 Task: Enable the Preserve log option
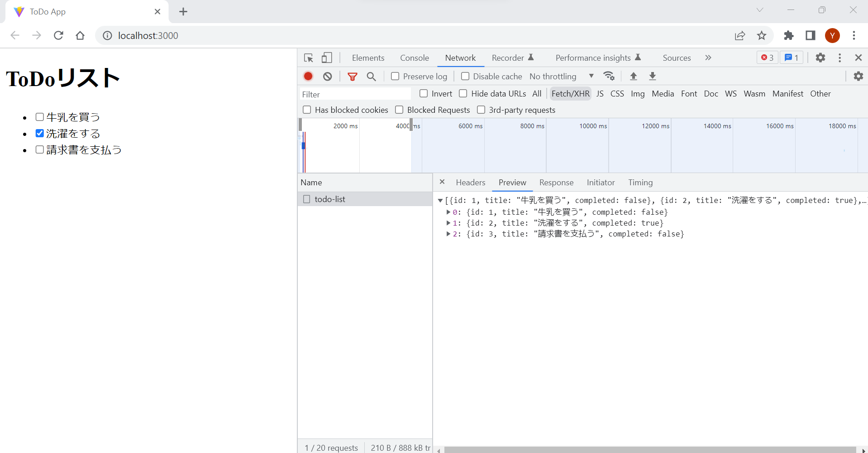[394, 76]
